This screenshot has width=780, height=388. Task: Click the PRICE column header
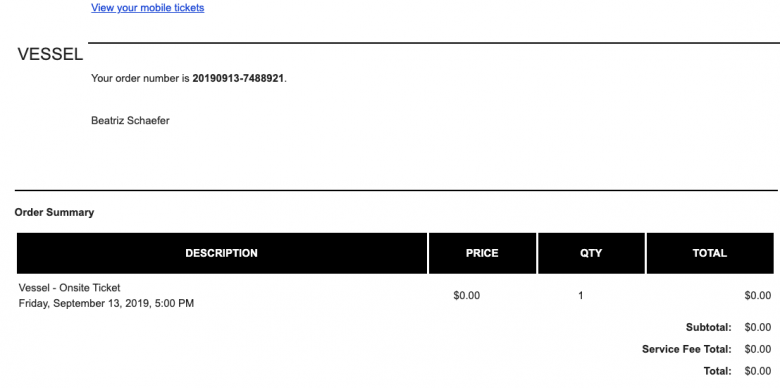point(483,253)
